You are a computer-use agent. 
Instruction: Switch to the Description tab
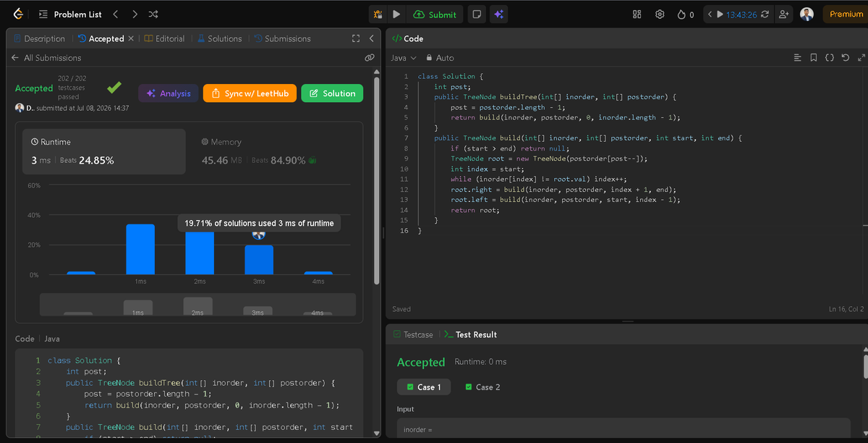[x=39, y=38]
